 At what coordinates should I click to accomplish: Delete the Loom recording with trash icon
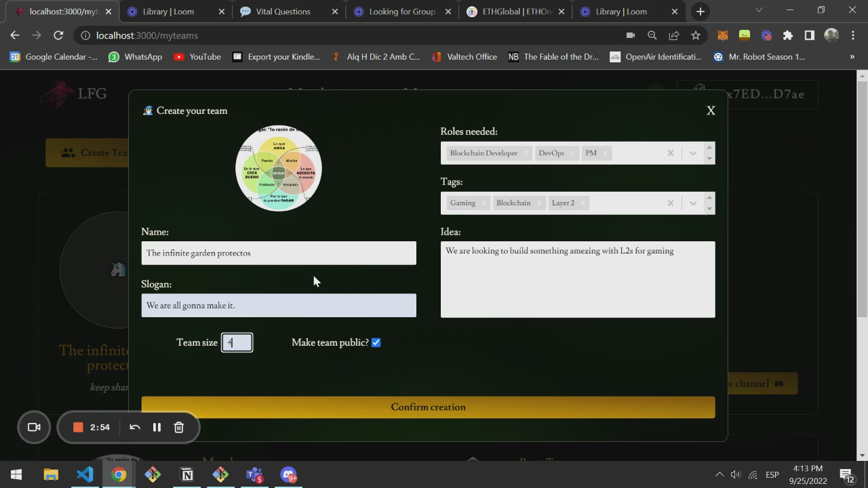tap(179, 427)
